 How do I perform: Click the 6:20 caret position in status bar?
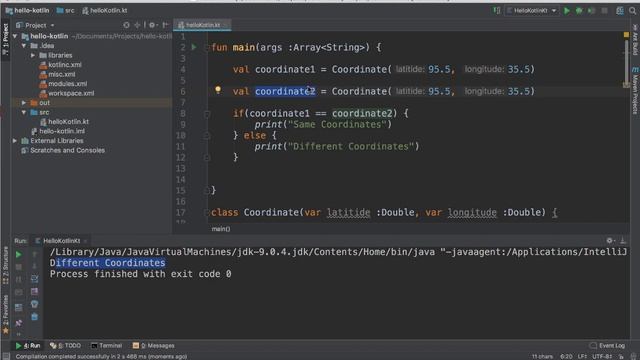coord(566,356)
